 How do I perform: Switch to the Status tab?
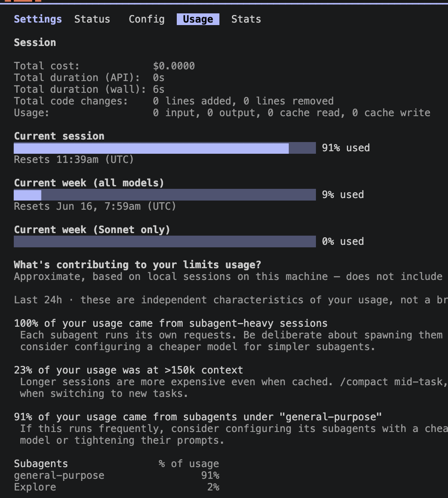click(92, 19)
